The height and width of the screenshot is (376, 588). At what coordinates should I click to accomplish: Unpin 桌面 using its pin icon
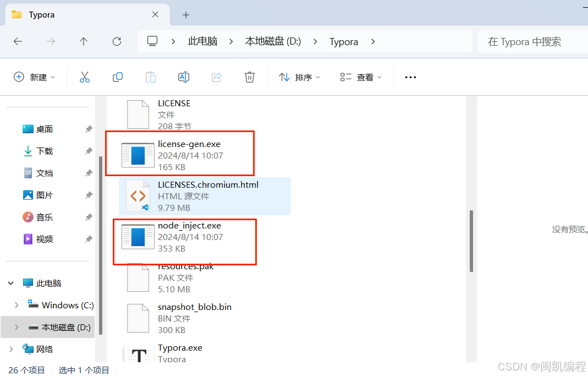pyautogui.click(x=89, y=129)
